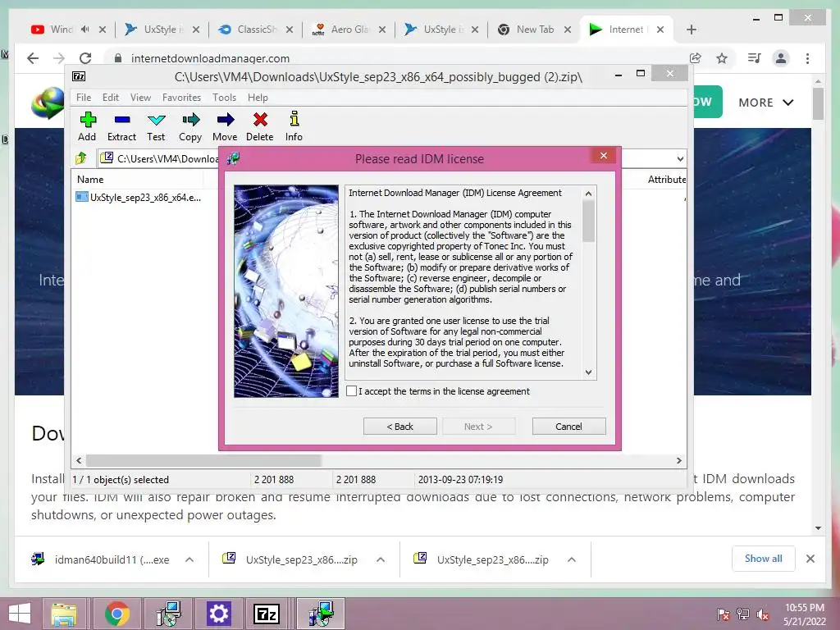This screenshot has width=840, height=630.
Task: Open the gear settings taskbar app
Action: (218, 614)
